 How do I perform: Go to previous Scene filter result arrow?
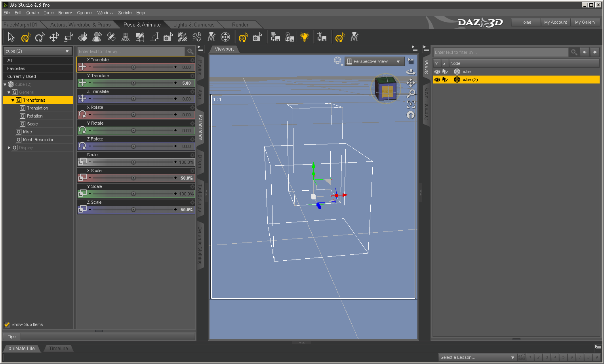click(585, 52)
